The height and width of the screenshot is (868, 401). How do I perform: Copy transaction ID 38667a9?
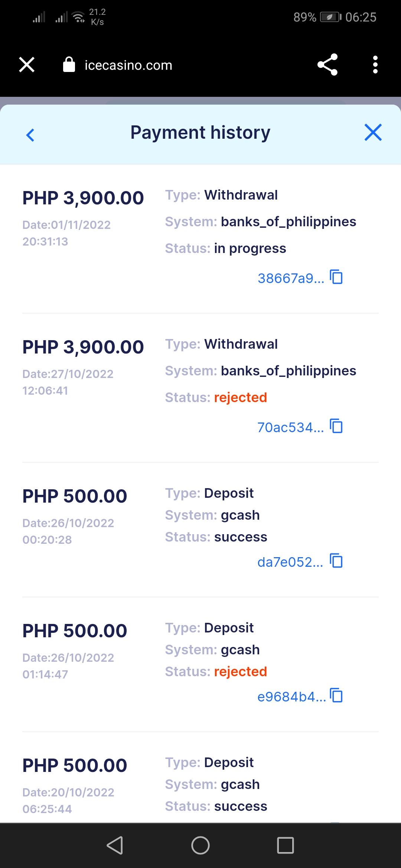point(336,277)
